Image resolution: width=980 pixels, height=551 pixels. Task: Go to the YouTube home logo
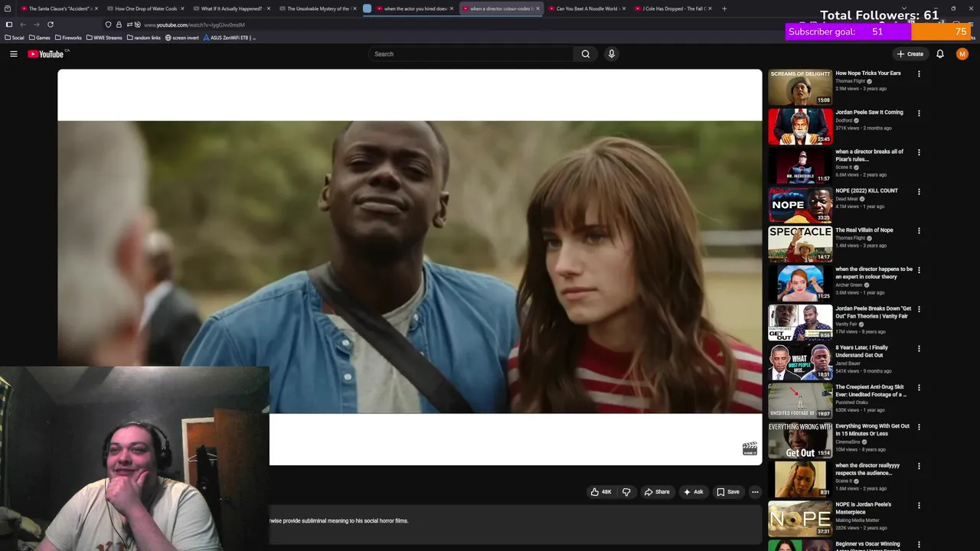point(47,54)
